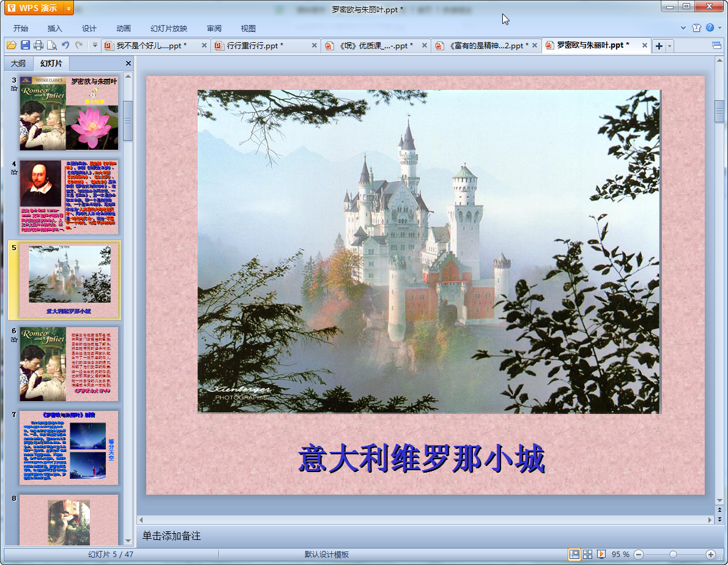Image resolution: width=728 pixels, height=565 pixels.
Task: Click next slide double-arrow button
Action: click(x=719, y=519)
